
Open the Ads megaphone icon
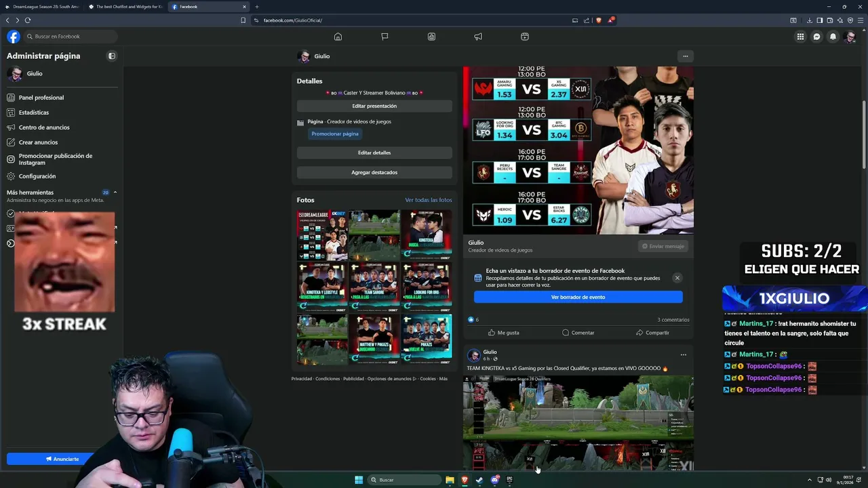(478, 37)
